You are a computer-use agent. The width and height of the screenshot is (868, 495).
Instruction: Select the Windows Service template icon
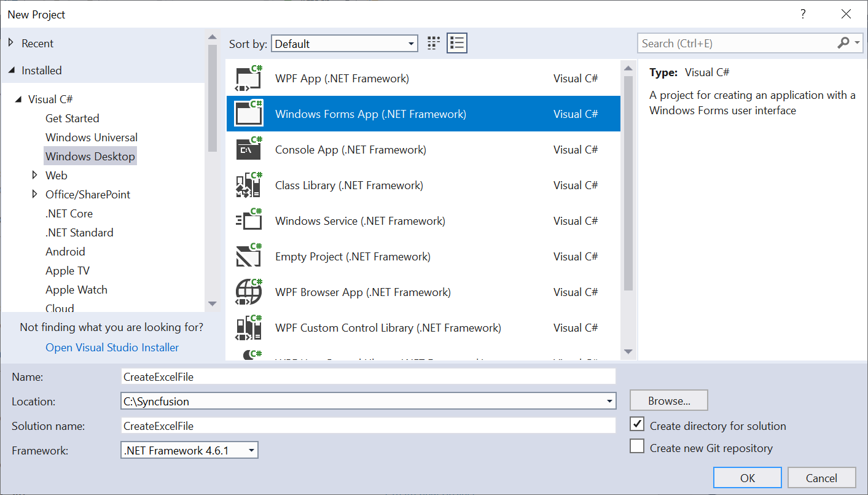coord(249,221)
